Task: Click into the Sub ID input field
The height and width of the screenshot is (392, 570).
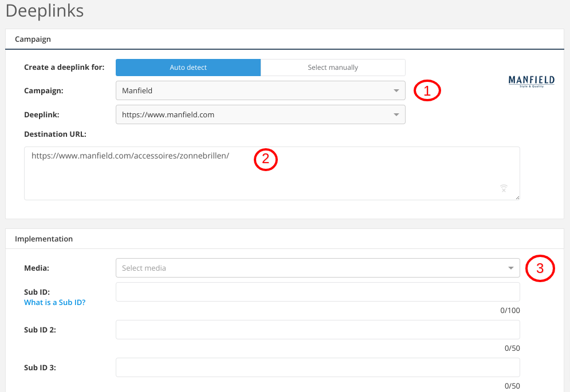Action: [317, 292]
